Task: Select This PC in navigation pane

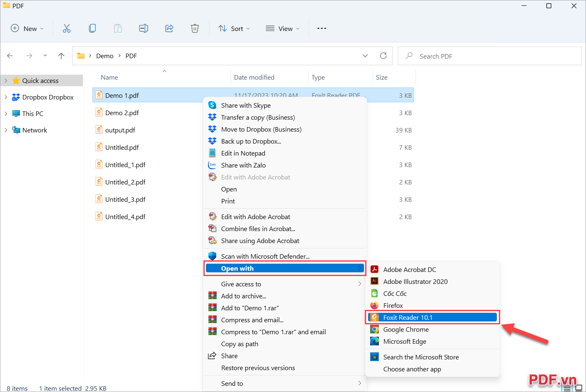Action: point(33,113)
